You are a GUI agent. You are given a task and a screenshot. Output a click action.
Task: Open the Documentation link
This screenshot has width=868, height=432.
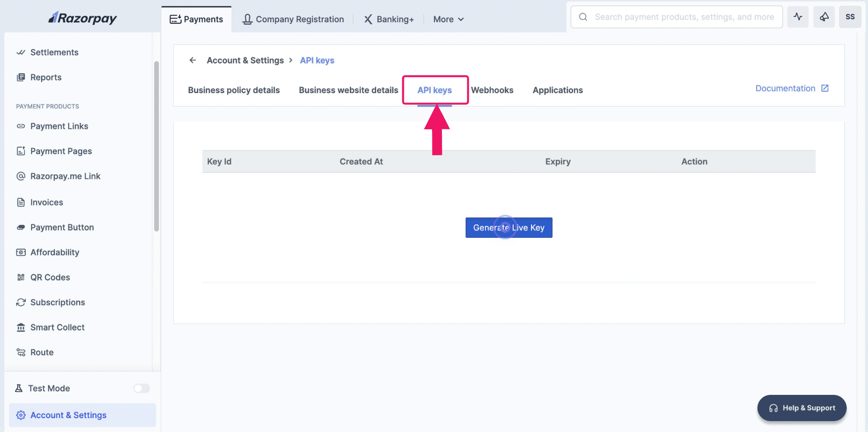tap(785, 88)
